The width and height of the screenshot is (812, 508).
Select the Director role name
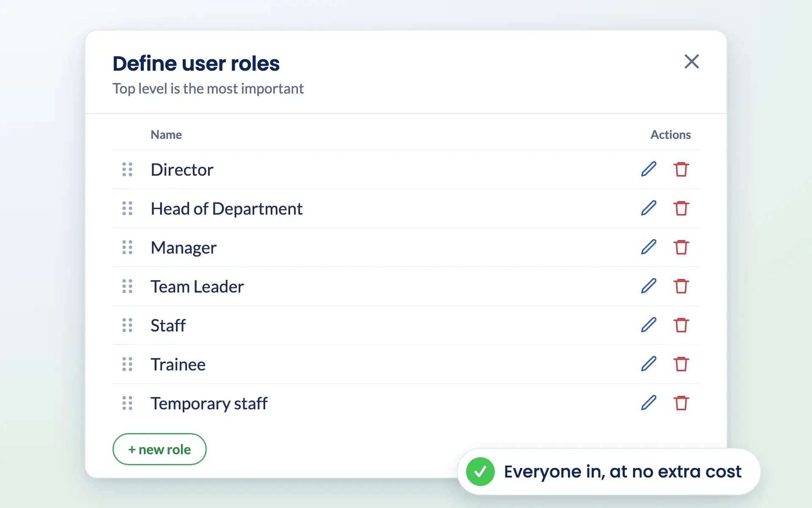coord(182,169)
